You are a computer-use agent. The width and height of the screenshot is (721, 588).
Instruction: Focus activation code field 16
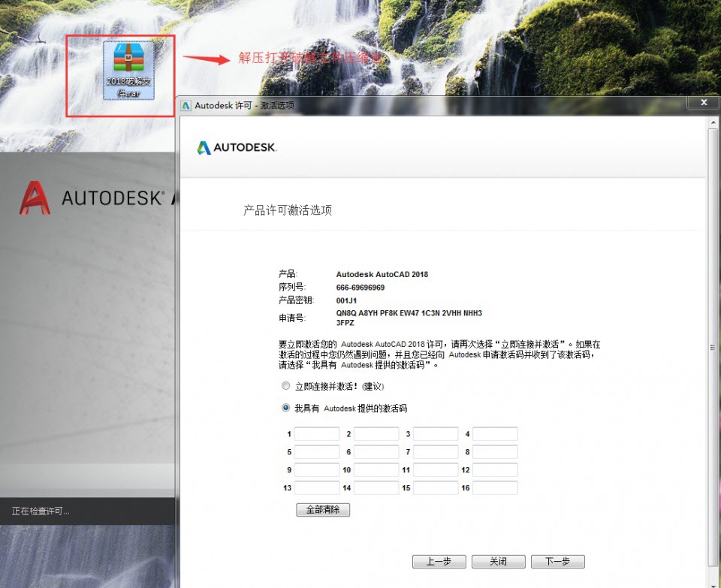click(x=495, y=488)
